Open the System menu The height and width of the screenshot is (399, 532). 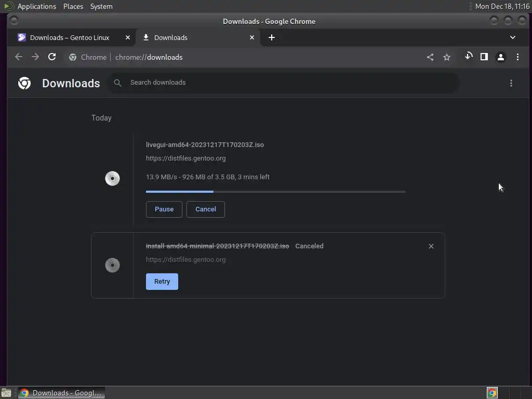pyautogui.click(x=101, y=6)
